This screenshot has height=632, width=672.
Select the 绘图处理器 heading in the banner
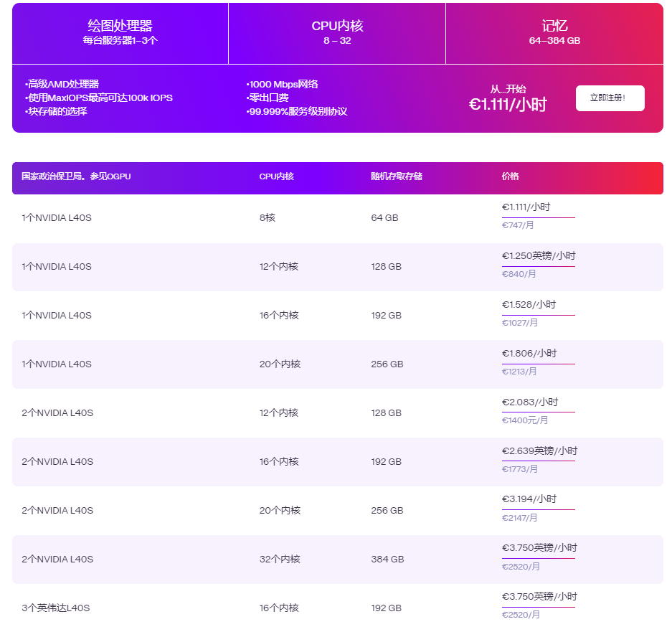click(x=120, y=27)
